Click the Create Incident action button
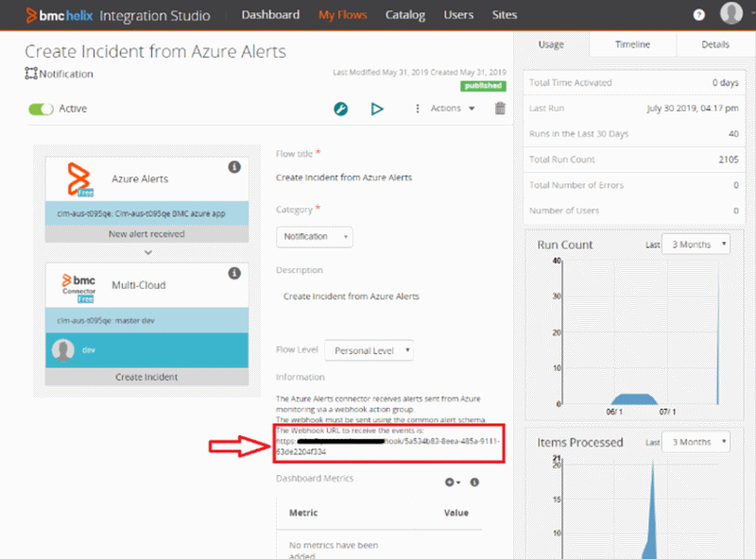Viewport: 756px width, 559px height. pyautogui.click(x=146, y=377)
